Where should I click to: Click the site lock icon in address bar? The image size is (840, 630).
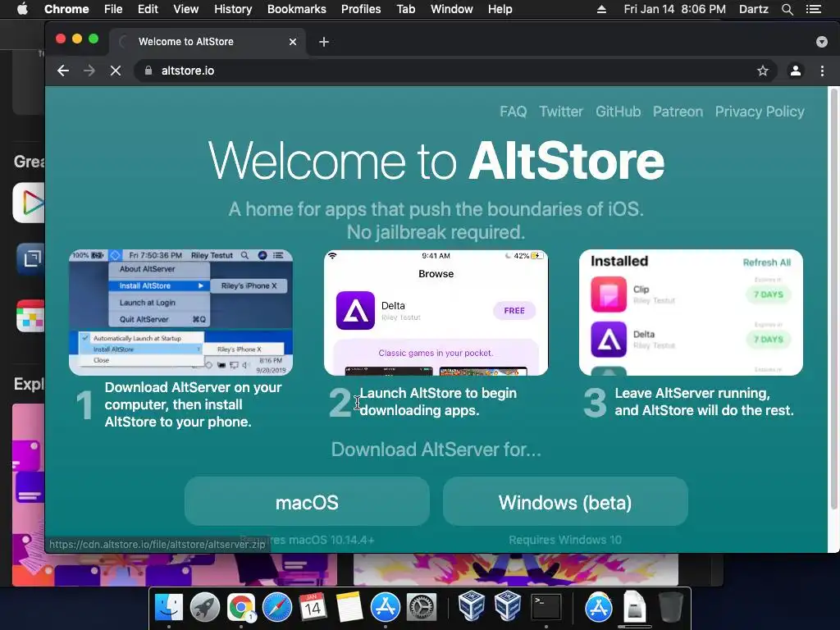(x=148, y=71)
